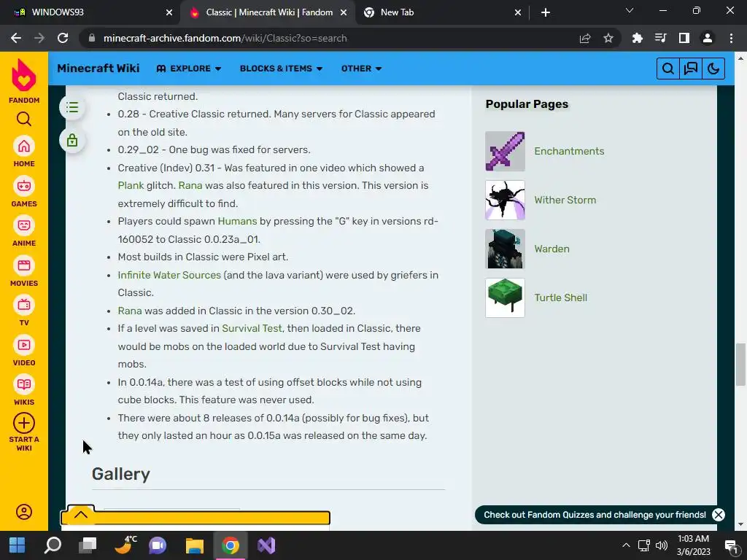Open user profile icon in sidebar

coord(24,512)
